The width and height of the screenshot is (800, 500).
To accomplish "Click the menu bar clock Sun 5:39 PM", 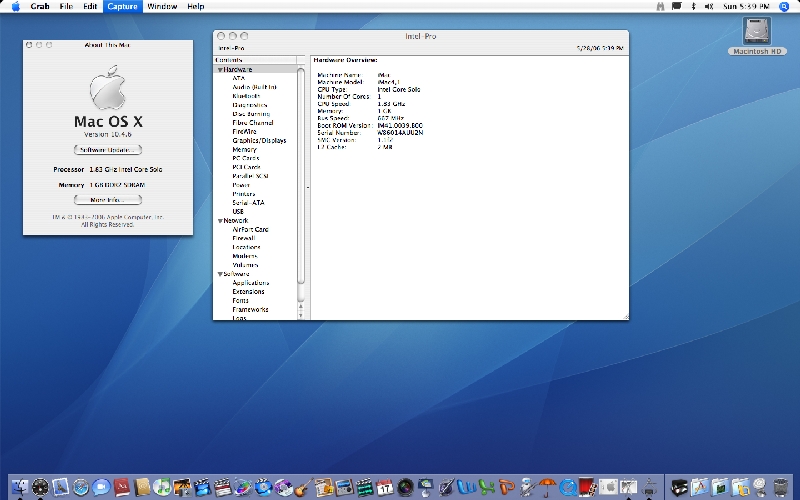I will point(746,7).
